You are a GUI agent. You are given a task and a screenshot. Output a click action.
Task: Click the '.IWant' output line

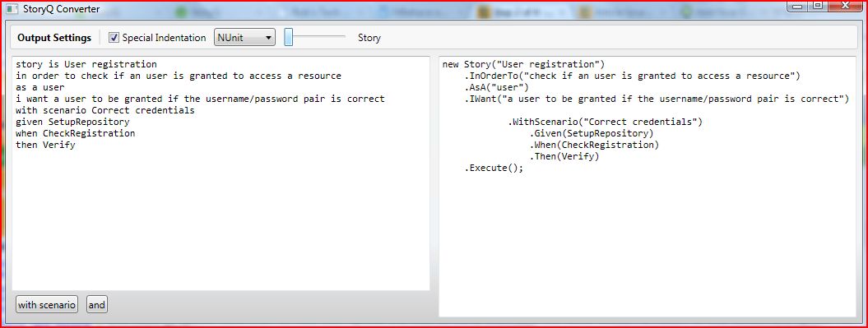[657, 99]
